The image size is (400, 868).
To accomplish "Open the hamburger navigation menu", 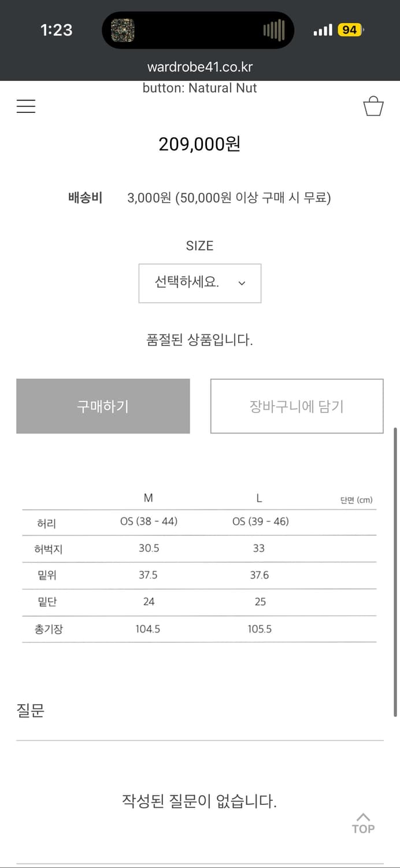I will click(x=25, y=106).
